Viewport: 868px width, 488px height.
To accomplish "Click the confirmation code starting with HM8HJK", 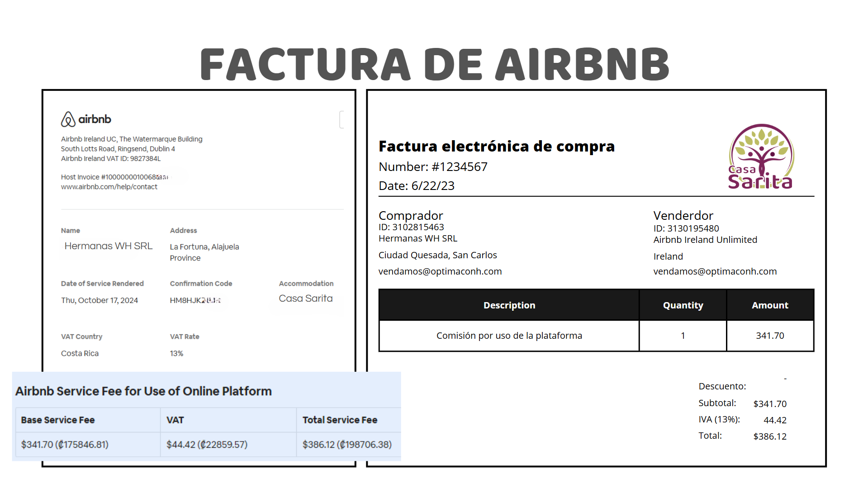I will [x=195, y=300].
